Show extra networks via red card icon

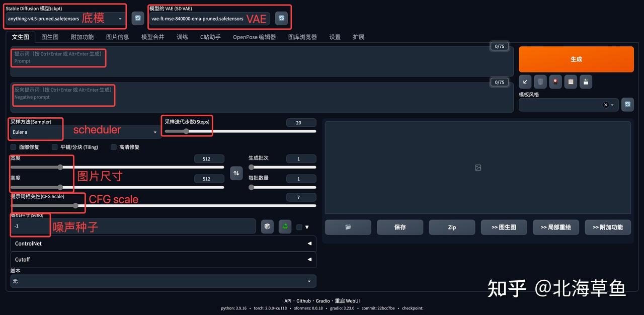[x=555, y=82]
